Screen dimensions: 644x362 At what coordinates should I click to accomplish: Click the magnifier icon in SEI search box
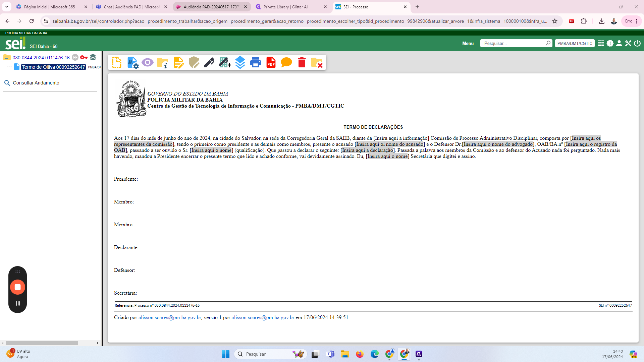pyautogui.click(x=548, y=43)
